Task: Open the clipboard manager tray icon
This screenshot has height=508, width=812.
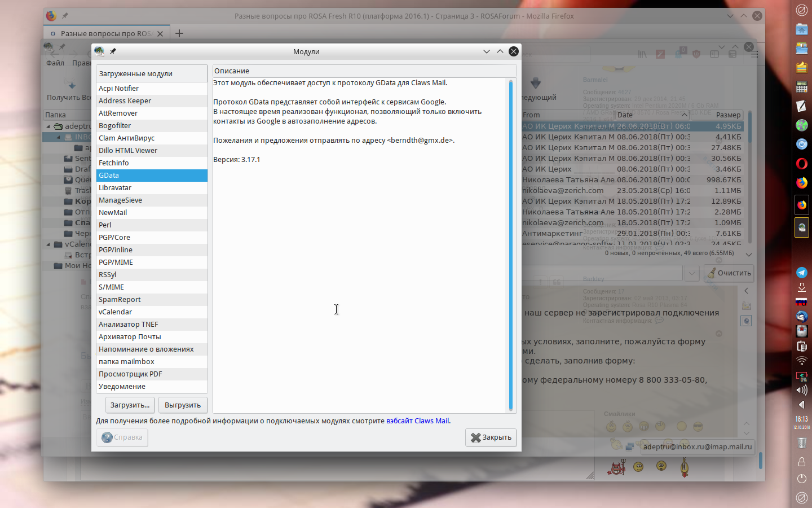Action: point(801,346)
